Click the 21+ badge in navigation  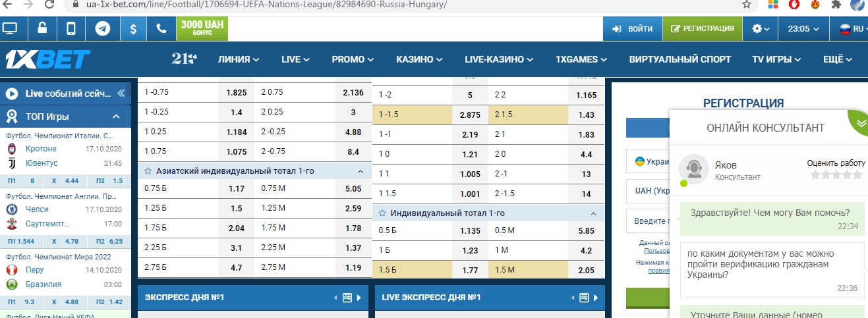(184, 59)
